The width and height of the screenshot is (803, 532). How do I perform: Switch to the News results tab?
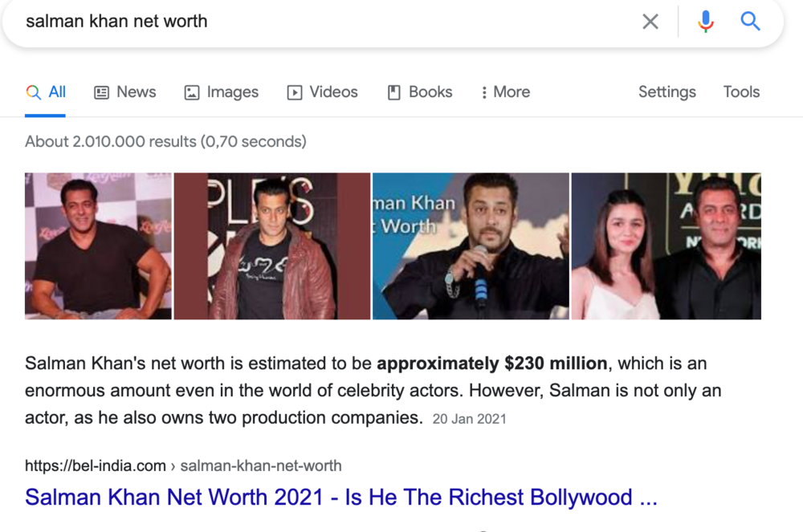click(x=125, y=92)
